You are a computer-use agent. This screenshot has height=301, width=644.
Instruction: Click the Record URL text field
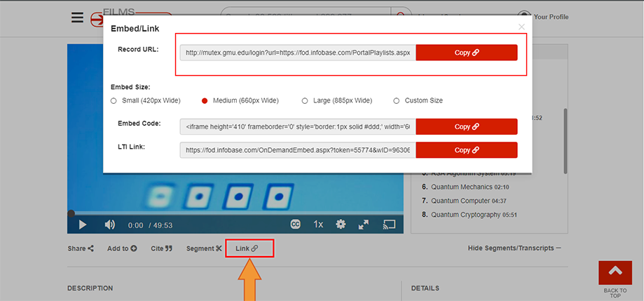point(298,53)
